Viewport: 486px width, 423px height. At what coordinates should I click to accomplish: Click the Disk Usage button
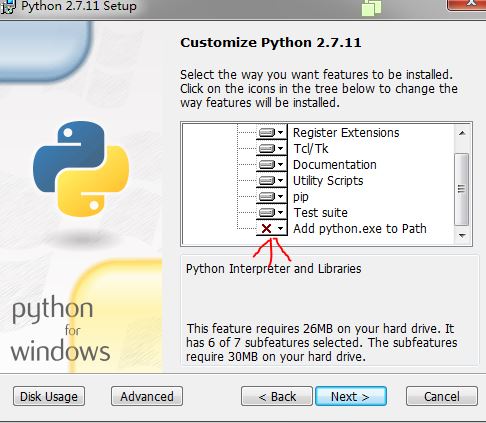pos(49,396)
